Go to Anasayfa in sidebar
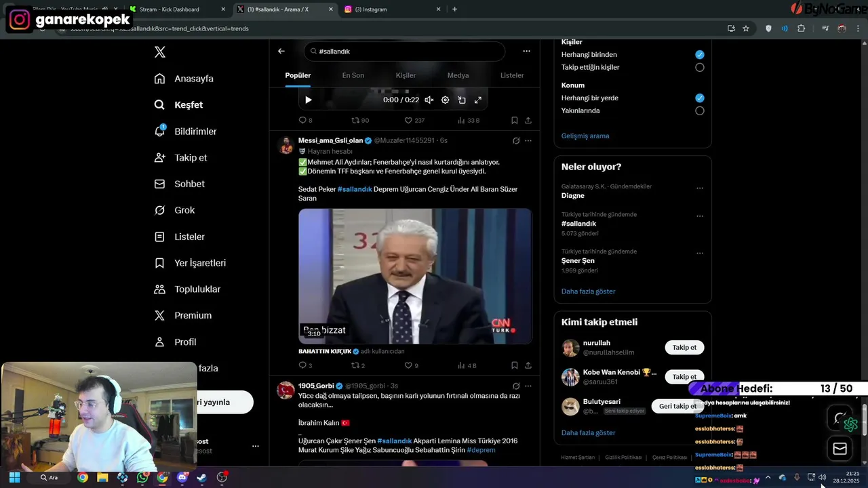Viewport: 868px width, 488px height. click(x=184, y=79)
